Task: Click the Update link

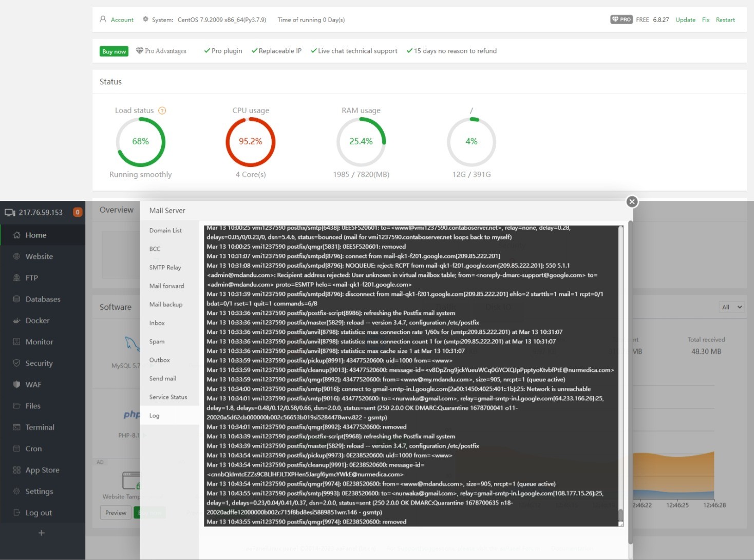Action: [x=686, y=20]
